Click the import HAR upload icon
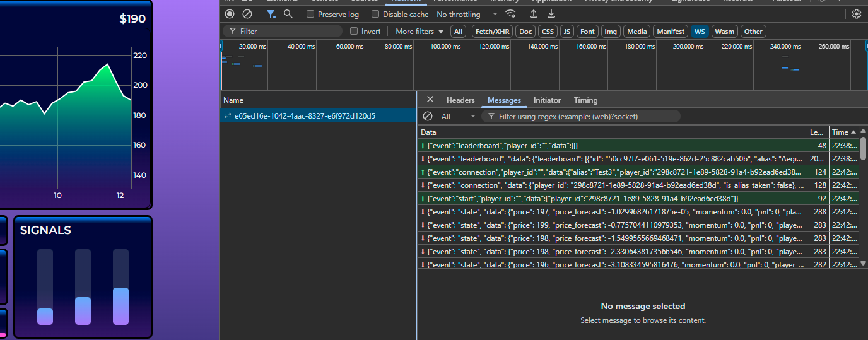 [x=534, y=14]
